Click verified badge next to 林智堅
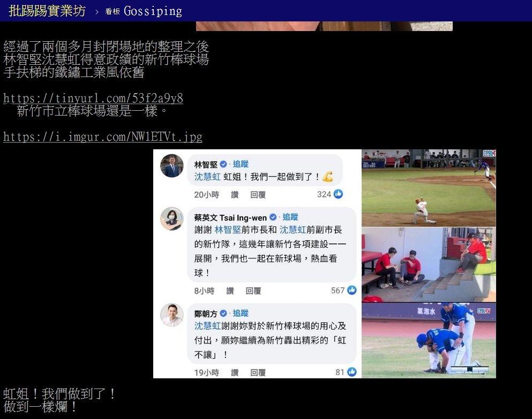532x419 pixels. pyautogui.click(x=223, y=164)
